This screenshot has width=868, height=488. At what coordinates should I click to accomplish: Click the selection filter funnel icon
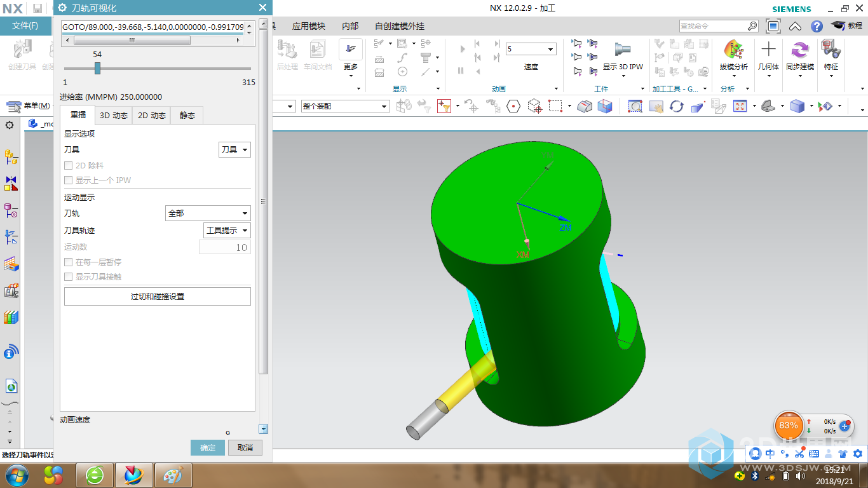pos(444,106)
